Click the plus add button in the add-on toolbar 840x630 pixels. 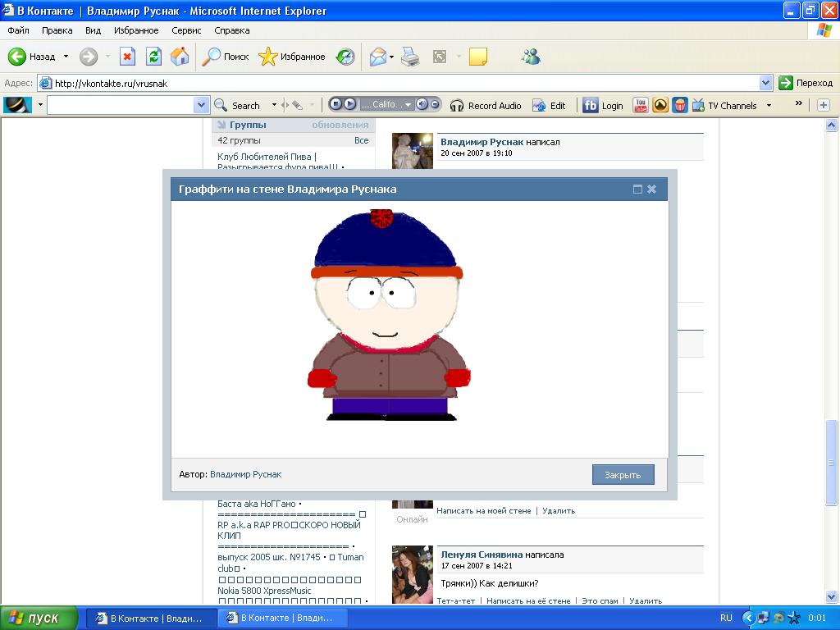(x=824, y=105)
